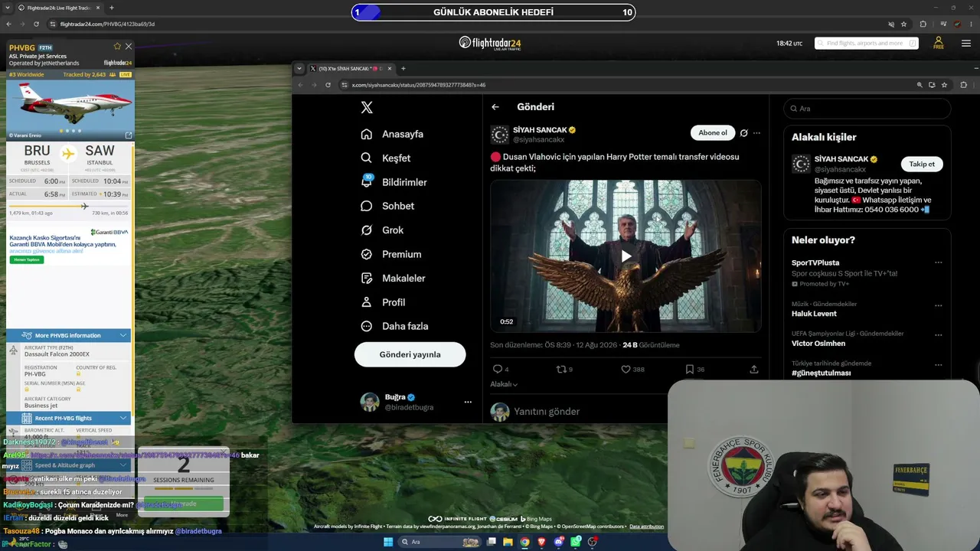Viewport: 980px width, 551px height.
Task: Collapse Recent PH-VBG flights section
Action: tap(123, 418)
